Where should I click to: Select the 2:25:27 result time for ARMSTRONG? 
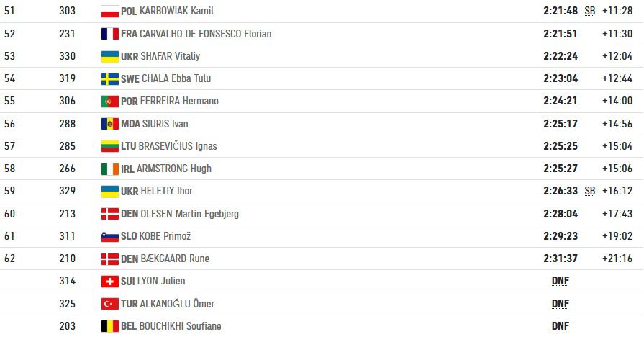(561, 168)
